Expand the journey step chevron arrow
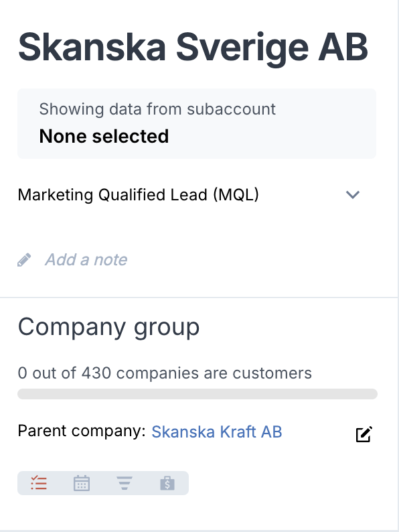The height and width of the screenshot is (532, 399). coord(353,195)
